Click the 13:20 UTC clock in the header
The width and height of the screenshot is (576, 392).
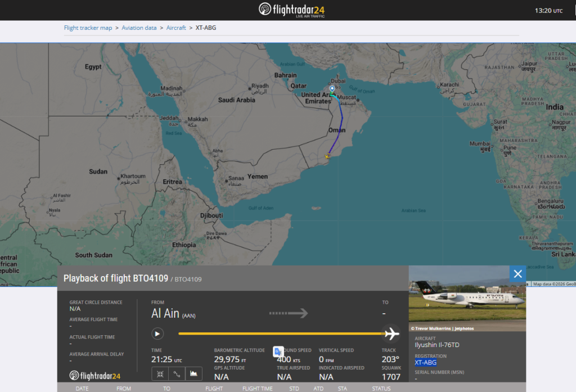point(548,11)
